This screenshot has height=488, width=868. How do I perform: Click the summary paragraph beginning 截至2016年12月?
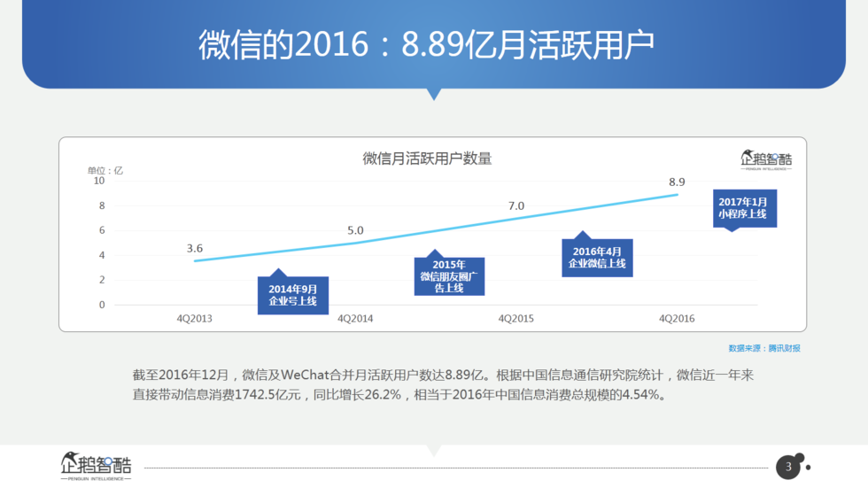[x=443, y=385]
